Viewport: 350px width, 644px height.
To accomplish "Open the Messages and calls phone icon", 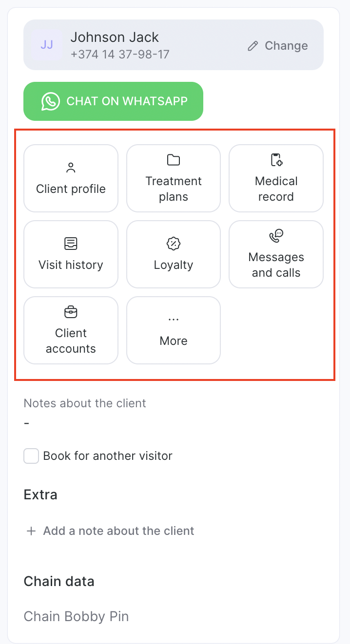I will (x=276, y=236).
